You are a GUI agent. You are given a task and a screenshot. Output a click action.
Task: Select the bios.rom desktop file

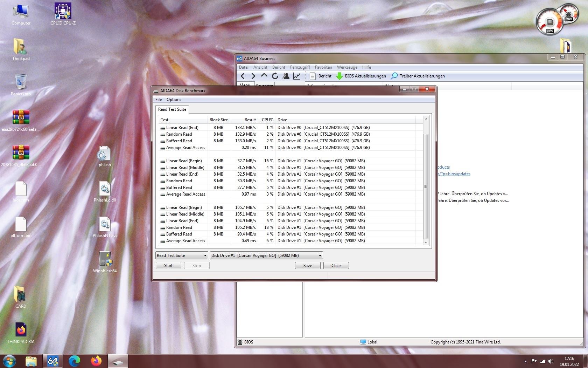coord(21,191)
